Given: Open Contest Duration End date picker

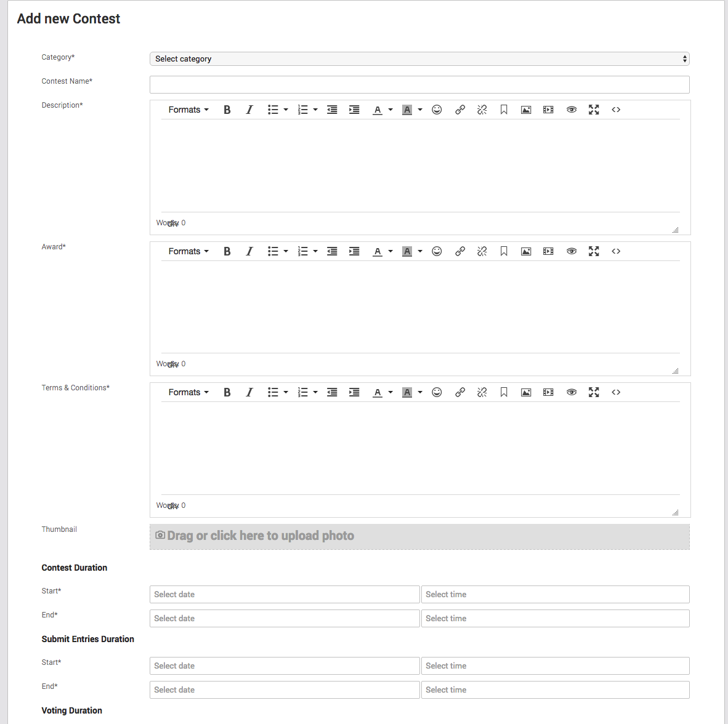Looking at the screenshot, I should point(285,619).
